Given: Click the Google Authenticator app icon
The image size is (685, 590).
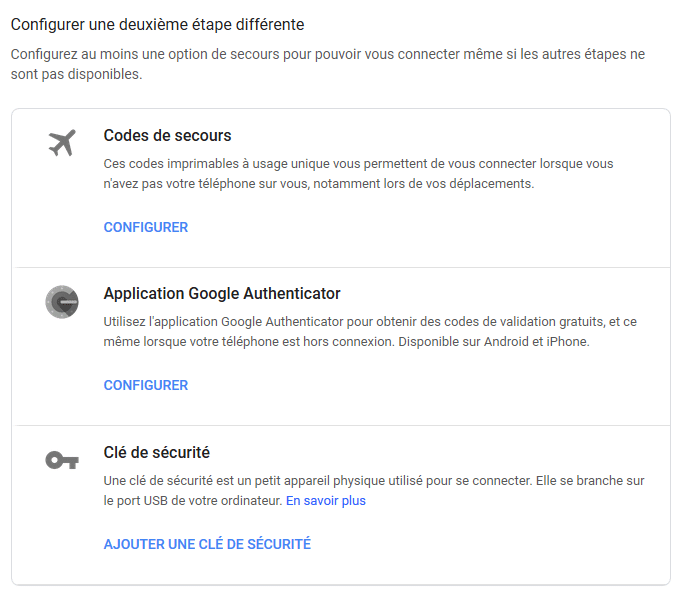Looking at the screenshot, I should (x=62, y=302).
